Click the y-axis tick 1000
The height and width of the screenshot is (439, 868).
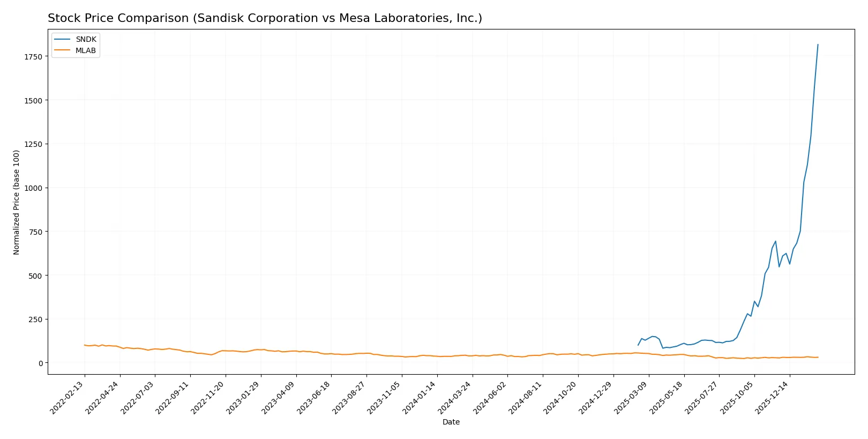[33, 188]
